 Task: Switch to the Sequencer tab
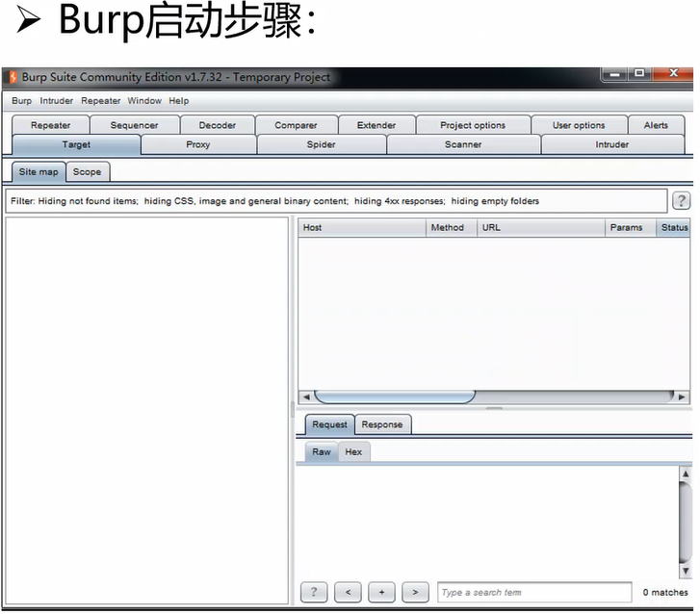tap(135, 125)
